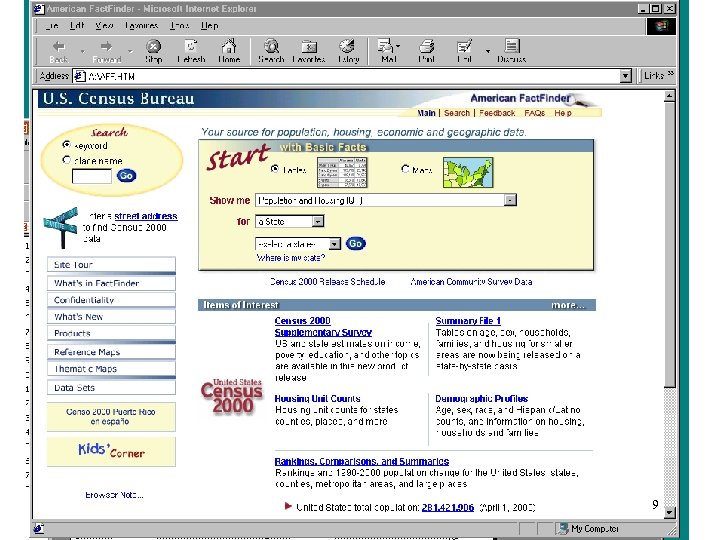
Task: Open the Edit button dropdown arrow
Action: 488,51
